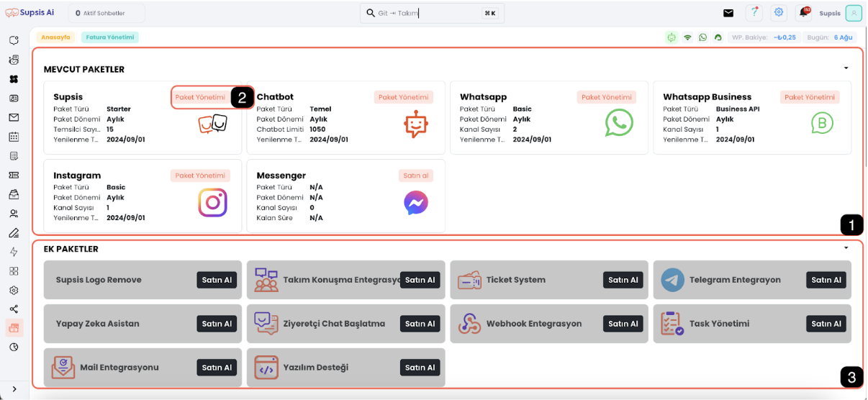Screen dimensions: 868x400
Task: Expand the left sidebar with the bottom chevron
Action: (14, 389)
